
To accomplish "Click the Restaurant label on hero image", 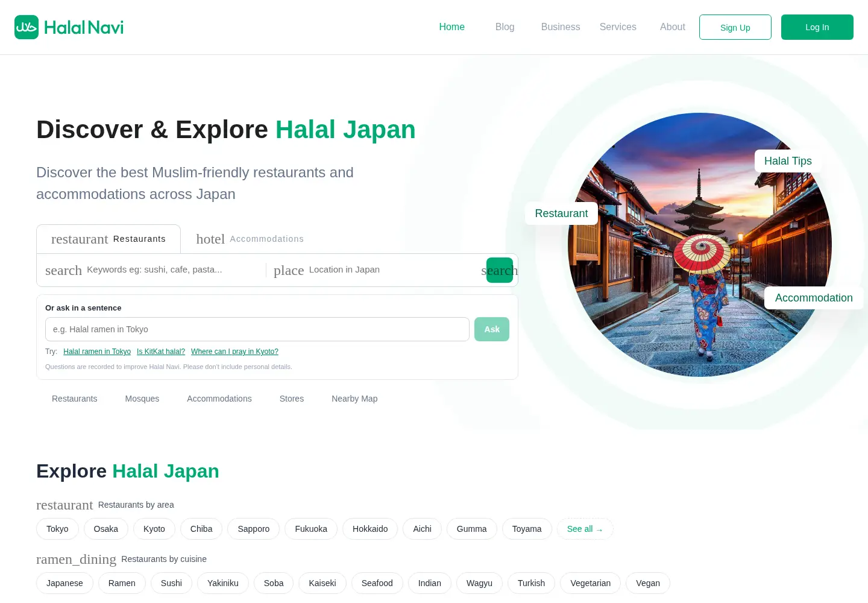I will coord(561,213).
